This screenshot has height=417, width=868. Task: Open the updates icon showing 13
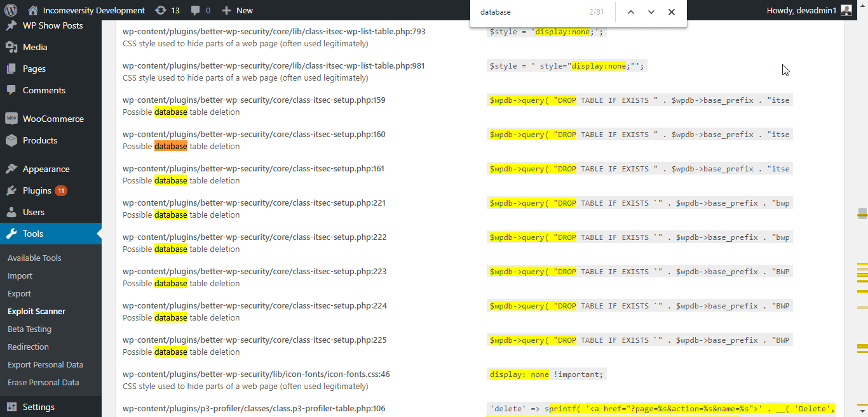click(161, 10)
